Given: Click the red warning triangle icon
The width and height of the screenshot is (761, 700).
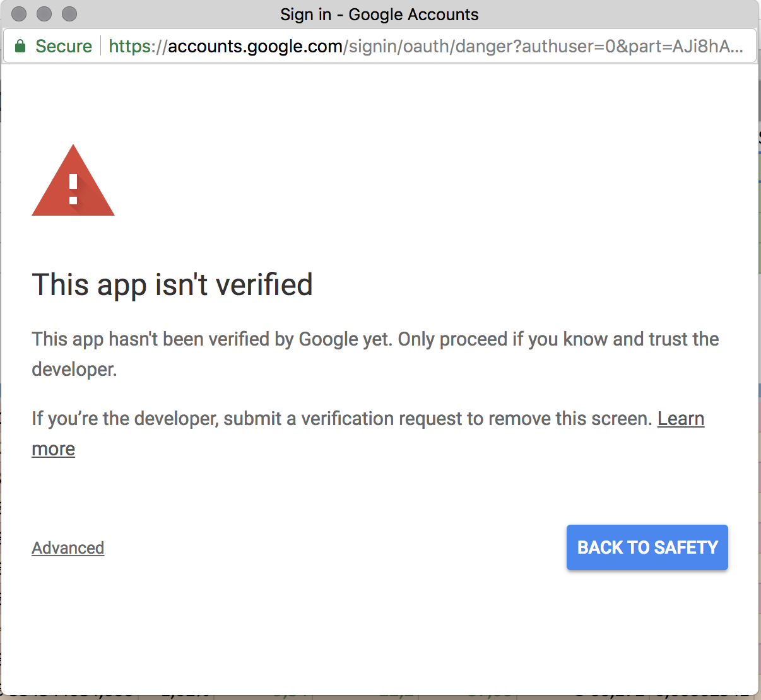Looking at the screenshot, I should 73,180.
